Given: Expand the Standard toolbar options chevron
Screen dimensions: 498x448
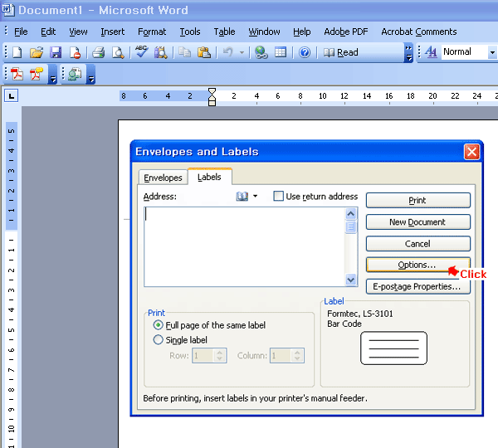Looking at the screenshot, I should (408, 53).
